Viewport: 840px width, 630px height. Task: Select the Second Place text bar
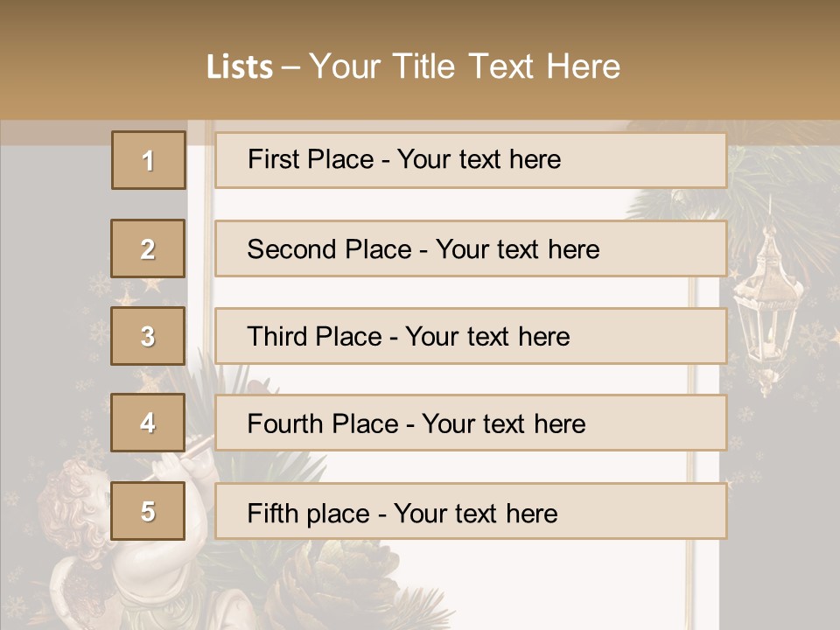(x=470, y=248)
